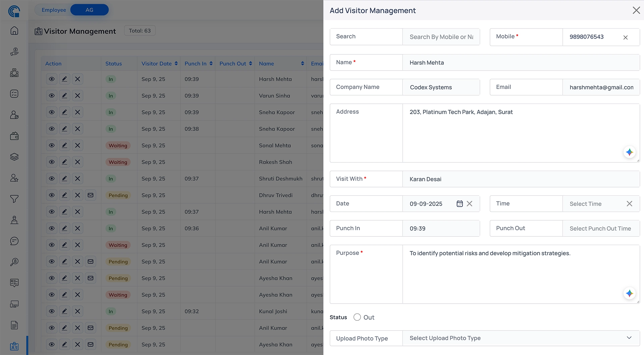Click the AI sparkle icon in Purpose field
The width and height of the screenshot is (644, 355).
pyautogui.click(x=629, y=293)
